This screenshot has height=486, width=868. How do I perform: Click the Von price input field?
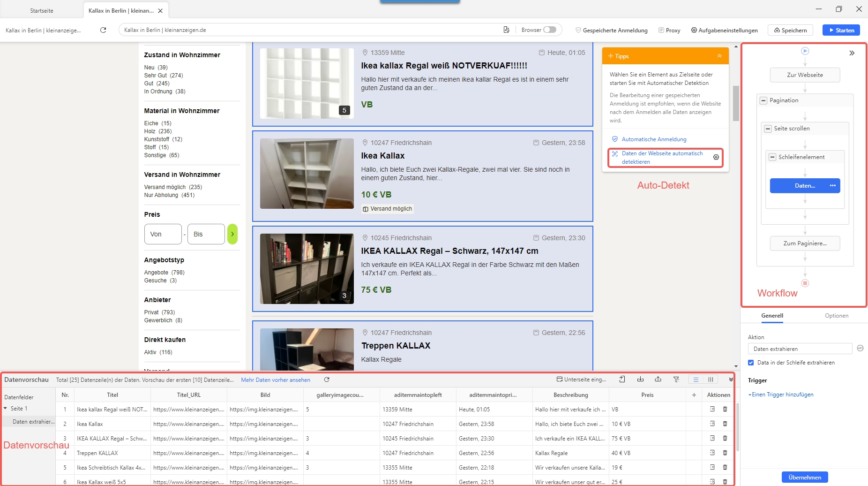[163, 234]
